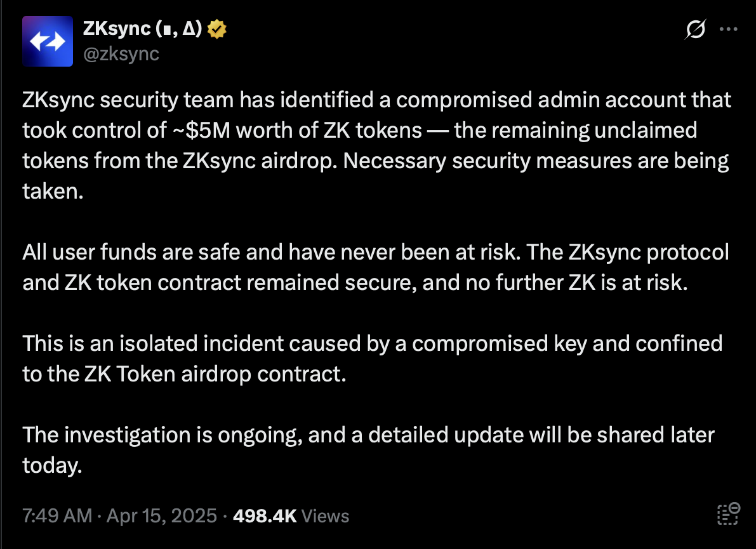Screen dimensions: 756x549
Task: Click the paragraph about the compromised admin account
Action: [375, 146]
